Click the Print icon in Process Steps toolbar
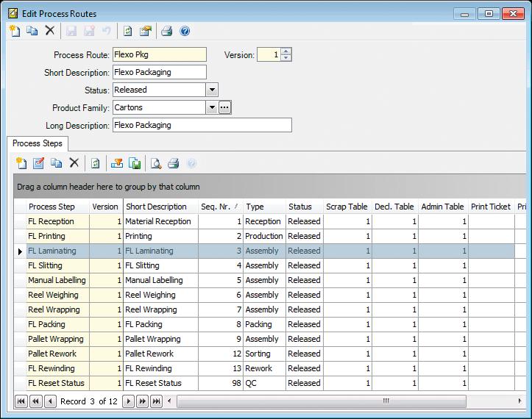This screenshot has height=419, width=532. coord(174,163)
